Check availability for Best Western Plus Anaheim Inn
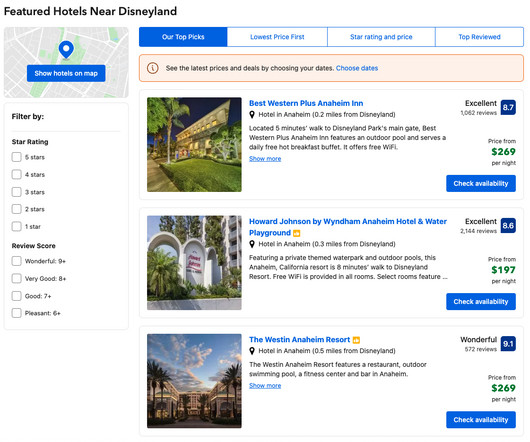This screenshot has height=442, width=530. click(x=481, y=183)
